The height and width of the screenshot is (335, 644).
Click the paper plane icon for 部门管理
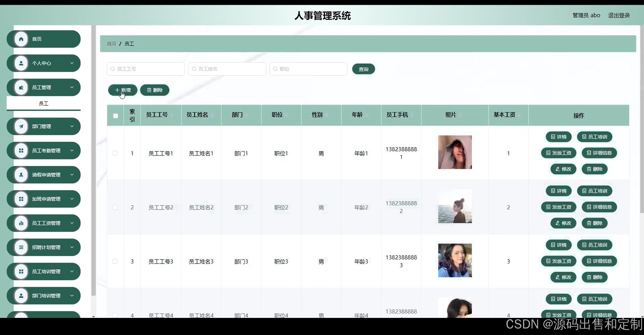(x=21, y=126)
